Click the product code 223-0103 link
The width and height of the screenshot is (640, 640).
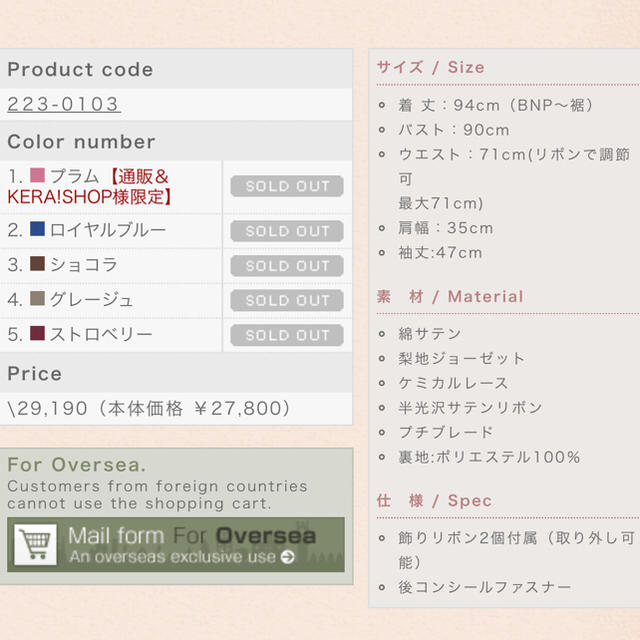(x=64, y=104)
